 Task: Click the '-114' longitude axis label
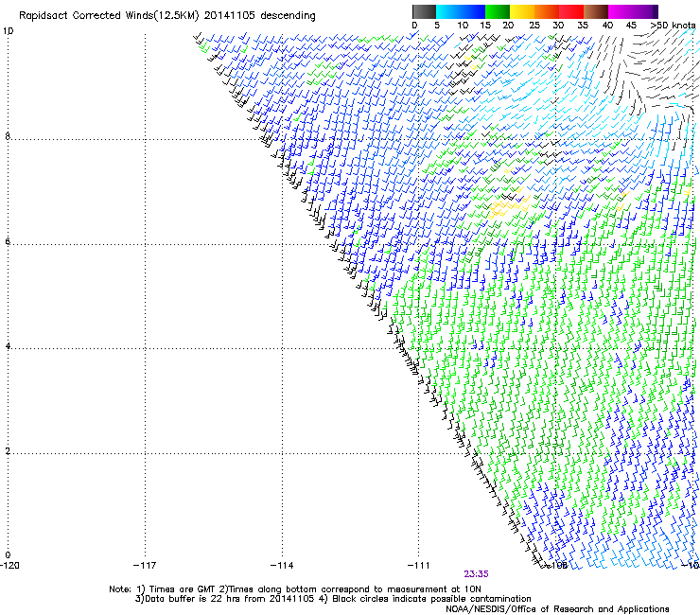(x=282, y=566)
